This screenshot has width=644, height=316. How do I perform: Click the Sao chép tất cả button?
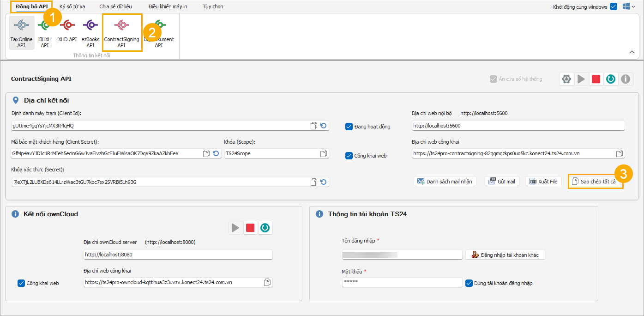coord(595,182)
